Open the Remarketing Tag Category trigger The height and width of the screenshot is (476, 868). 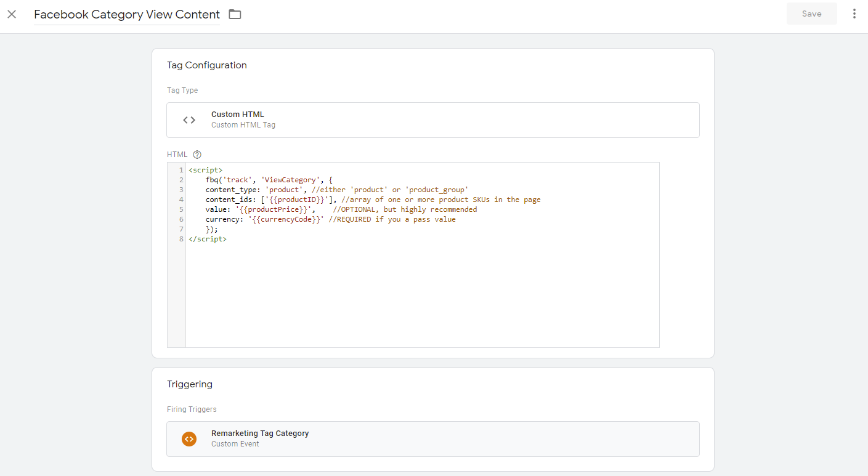click(x=259, y=434)
